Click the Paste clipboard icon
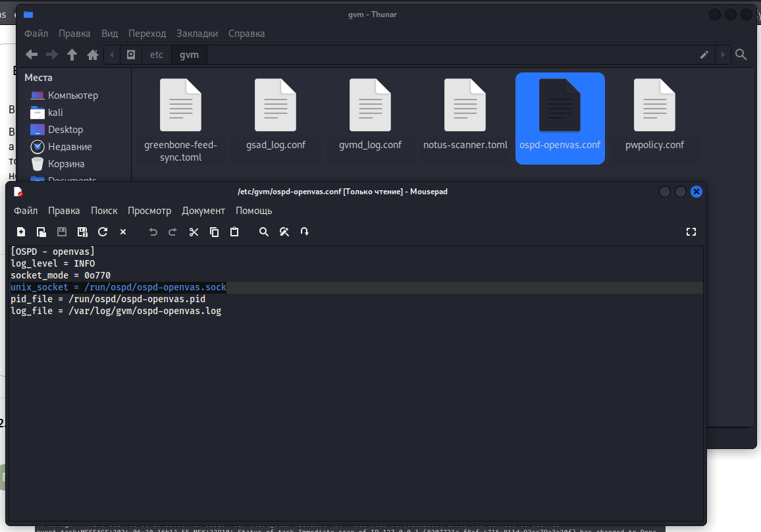 (234, 232)
